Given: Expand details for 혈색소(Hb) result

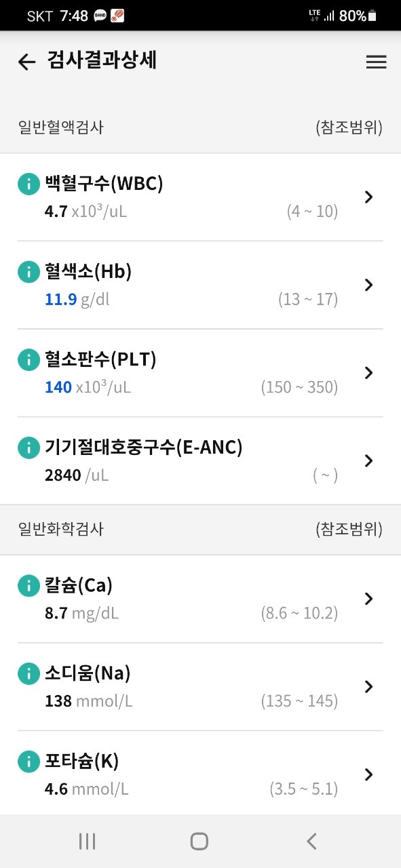Looking at the screenshot, I should point(368,285).
